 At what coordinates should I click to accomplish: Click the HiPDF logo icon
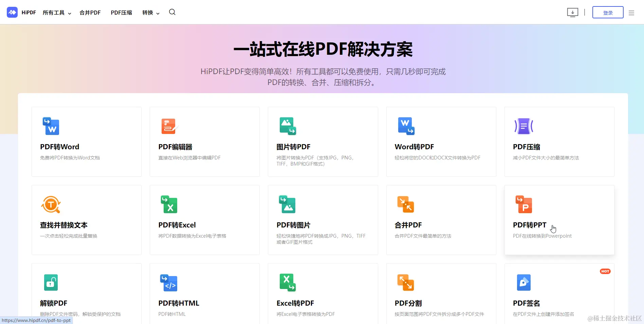tap(12, 12)
